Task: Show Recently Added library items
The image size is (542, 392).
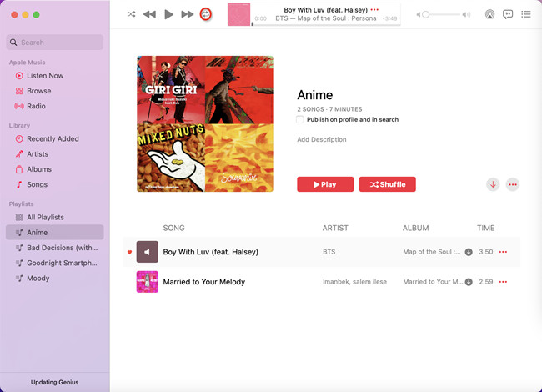Action: pos(54,138)
